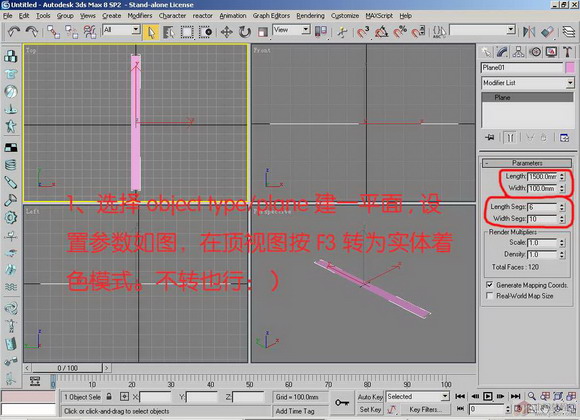Toggle Auto Key animation mode
Image resolution: width=580 pixels, height=420 pixels.
point(370,397)
